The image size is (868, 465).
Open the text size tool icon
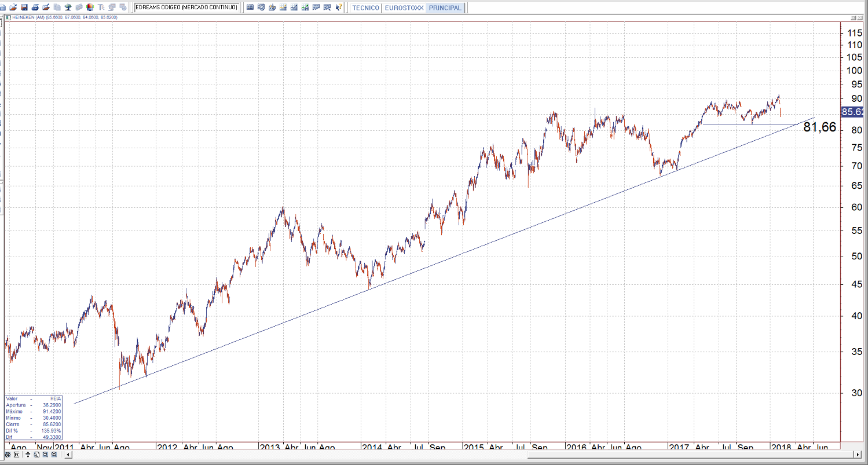pos(101,8)
